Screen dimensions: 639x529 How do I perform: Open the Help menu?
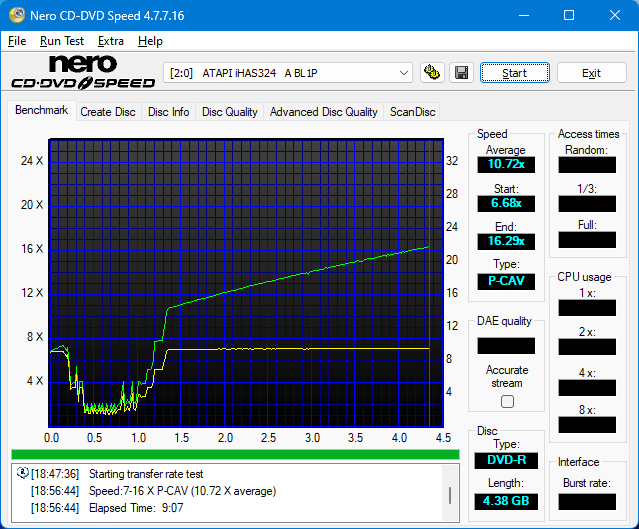(x=150, y=41)
